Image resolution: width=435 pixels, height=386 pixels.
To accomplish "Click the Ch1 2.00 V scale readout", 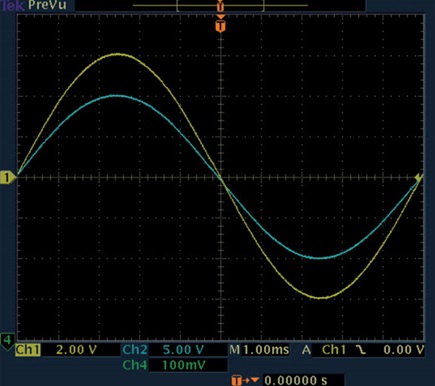I will click(x=76, y=350).
